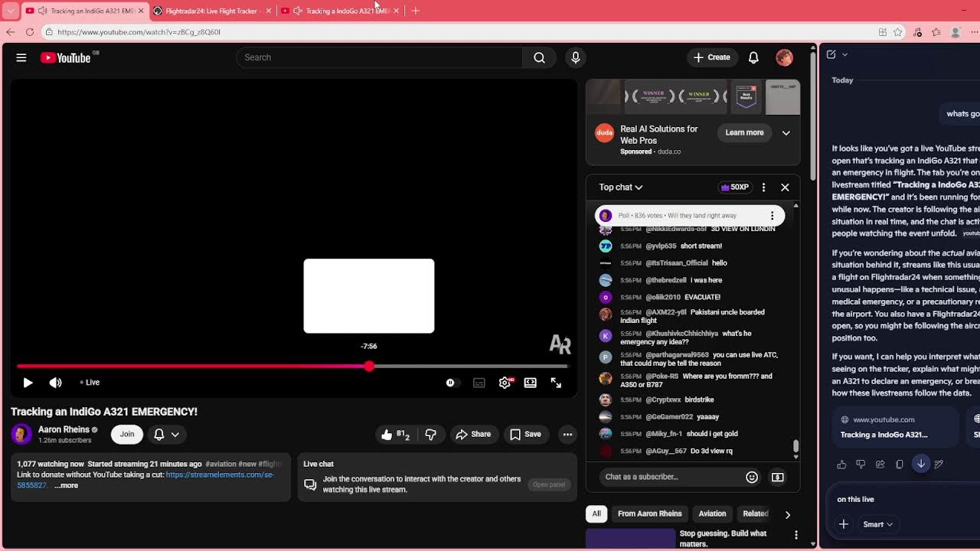Switch player to theater mode

[531, 383]
